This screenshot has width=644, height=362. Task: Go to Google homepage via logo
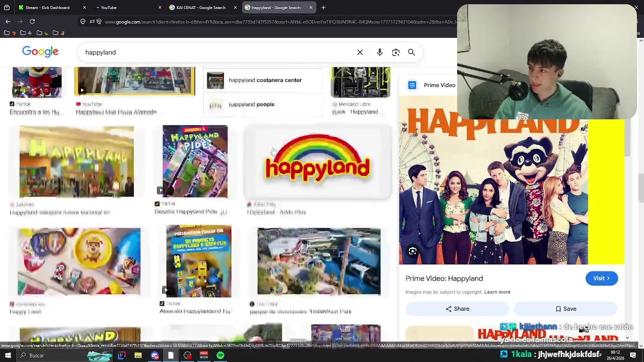(40, 52)
